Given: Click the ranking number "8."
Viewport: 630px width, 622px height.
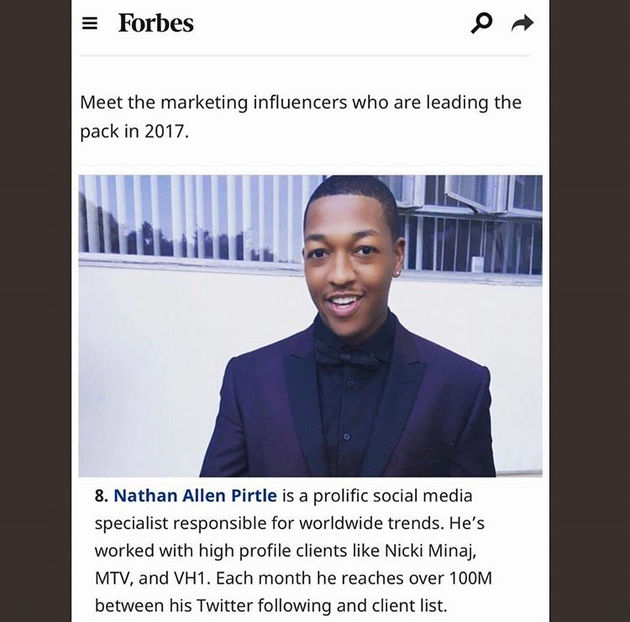Looking at the screenshot, I should click(x=101, y=495).
